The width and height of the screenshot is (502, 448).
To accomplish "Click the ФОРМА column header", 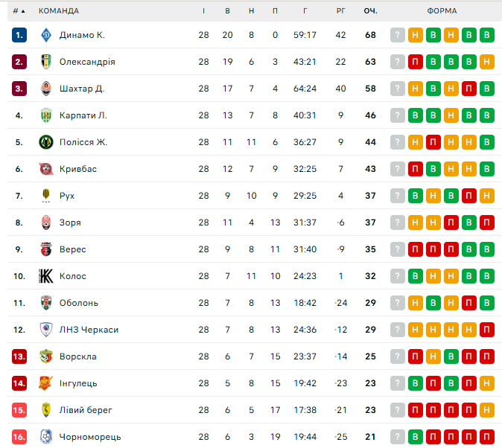I will coord(442,11).
